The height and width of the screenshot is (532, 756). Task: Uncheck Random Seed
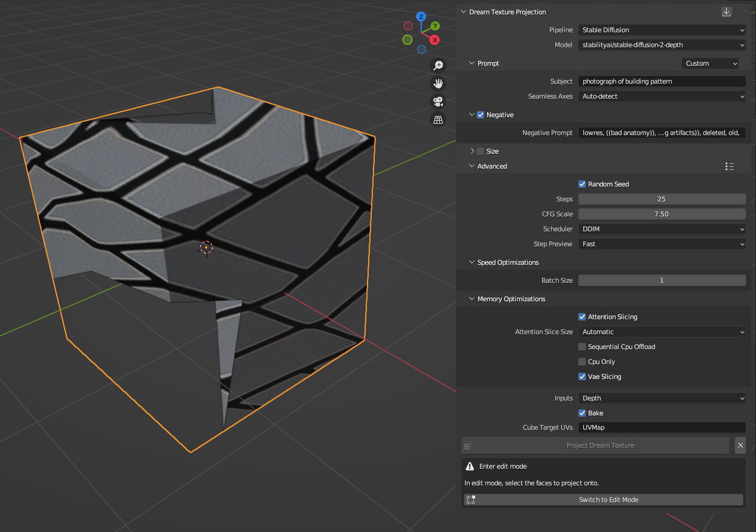pos(582,184)
